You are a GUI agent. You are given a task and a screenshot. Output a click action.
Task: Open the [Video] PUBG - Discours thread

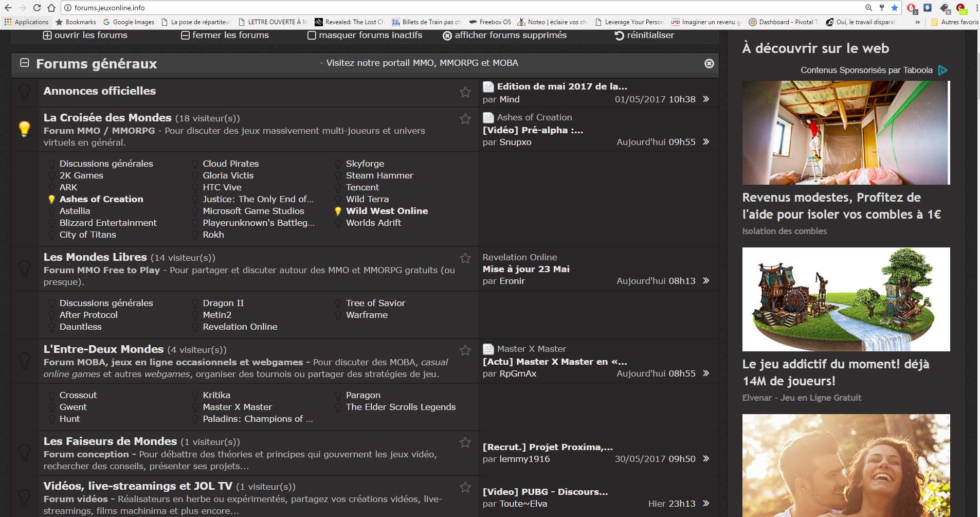(x=545, y=492)
